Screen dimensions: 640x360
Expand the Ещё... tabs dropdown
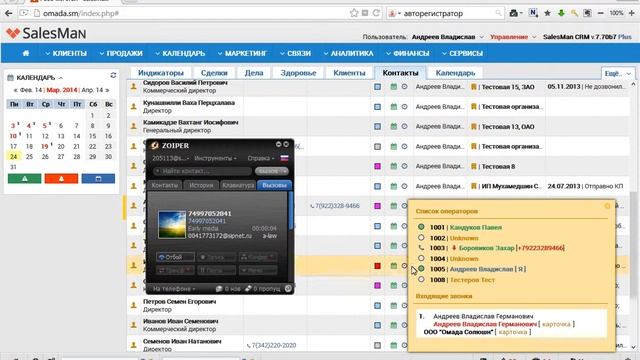point(618,73)
